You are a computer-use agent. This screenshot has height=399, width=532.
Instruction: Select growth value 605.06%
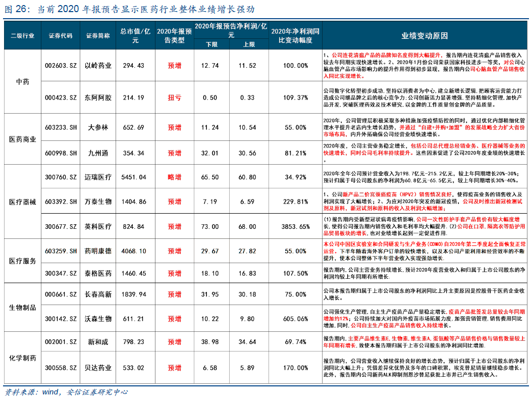pos(295,319)
